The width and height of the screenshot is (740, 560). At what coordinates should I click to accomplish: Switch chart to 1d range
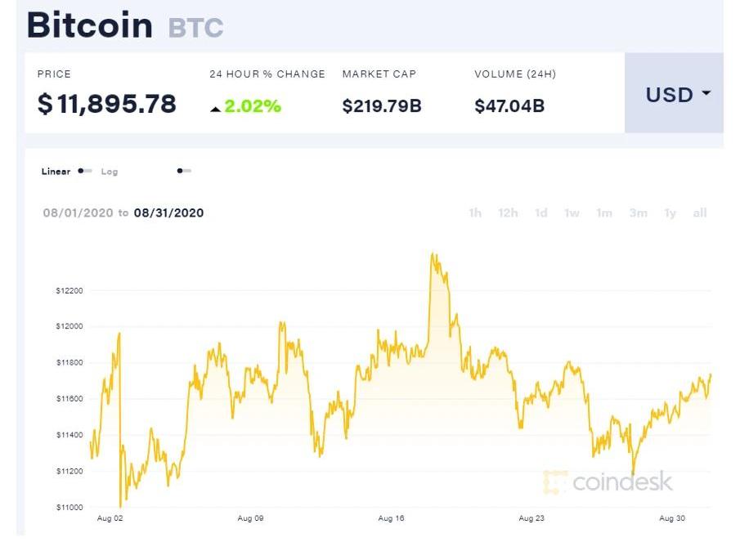pyautogui.click(x=540, y=213)
